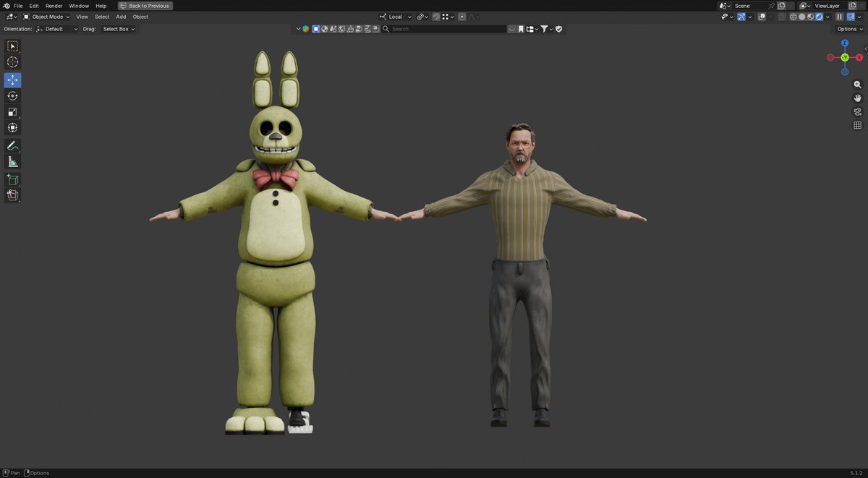Open the Orientation Default dropdown
This screenshot has height=478, width=868.
pos(56,29)
